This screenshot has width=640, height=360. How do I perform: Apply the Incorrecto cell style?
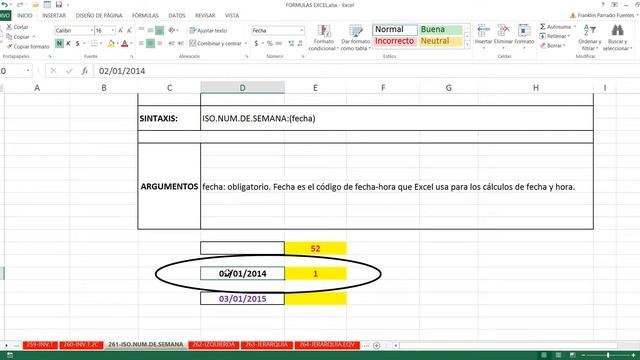click(395, 41)
